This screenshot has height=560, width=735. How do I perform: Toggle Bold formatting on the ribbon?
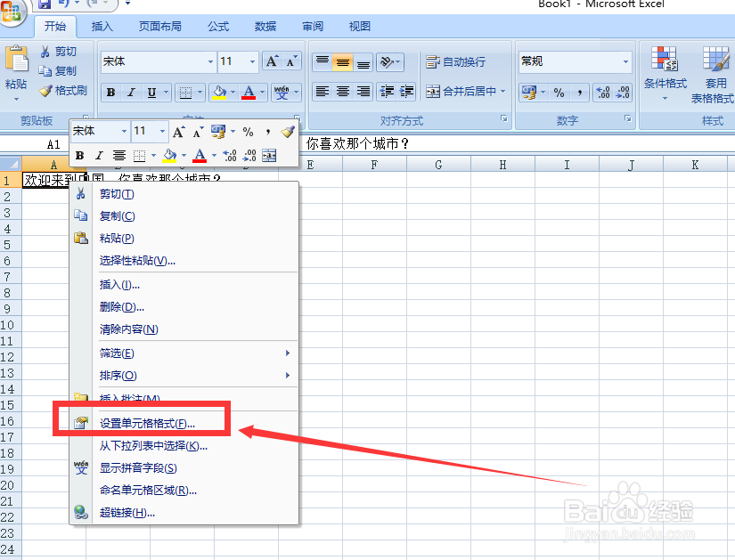110,92
